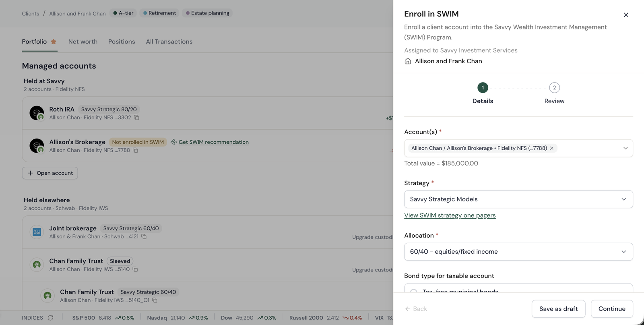The height and width of the screenshot is (325, 644).
Task: Click the Schwab logo on Joint brokerage
Action: pyautogui.click(x=37, y=232)
